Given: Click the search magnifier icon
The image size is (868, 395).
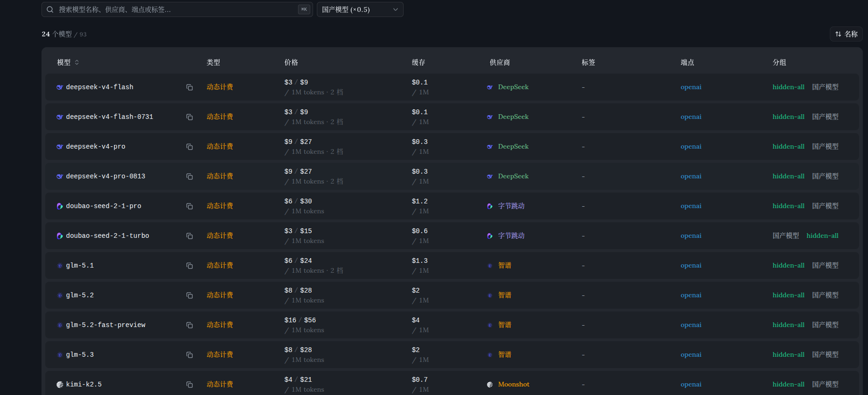Looking at the screenshot, I should click(50, 9).
